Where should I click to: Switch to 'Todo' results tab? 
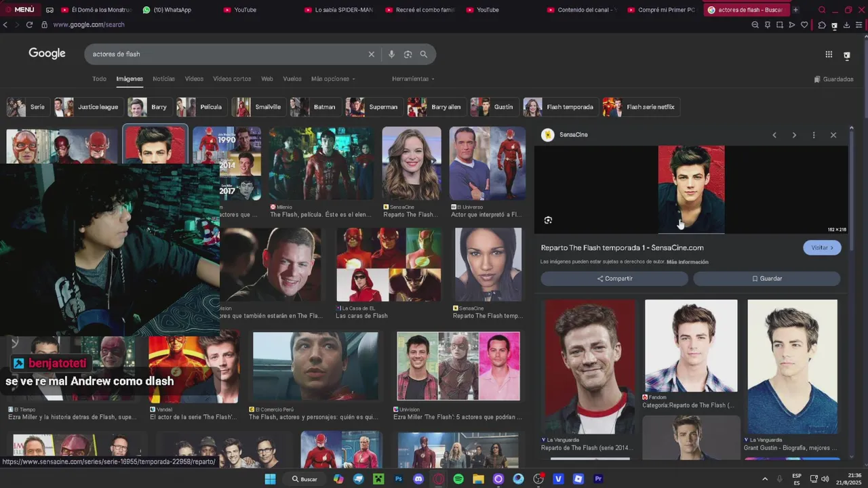[99, 79]
